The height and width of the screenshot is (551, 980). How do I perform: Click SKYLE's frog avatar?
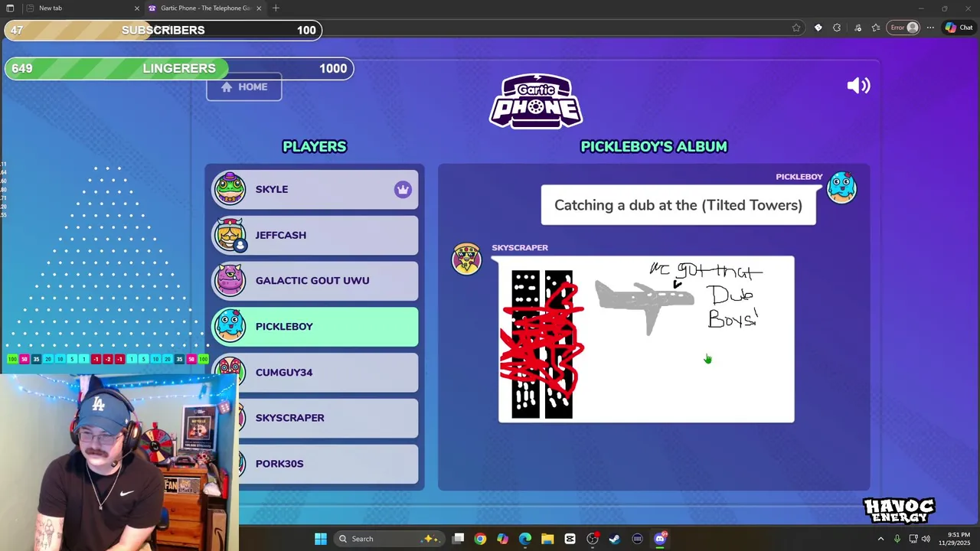click(230, 189)
